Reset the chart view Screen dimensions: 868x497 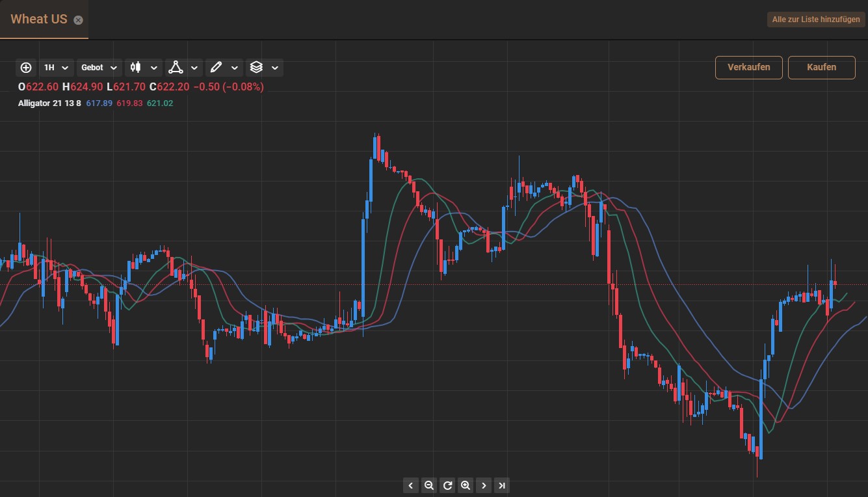pyautogui.click(x=447, y=485)
